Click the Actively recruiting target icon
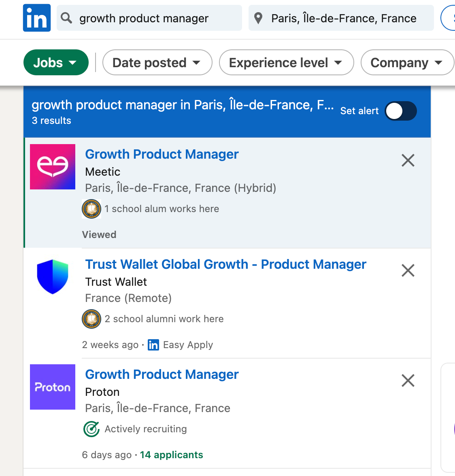The width and height of the screenshot is (455, 476). [x=91, y=429]
